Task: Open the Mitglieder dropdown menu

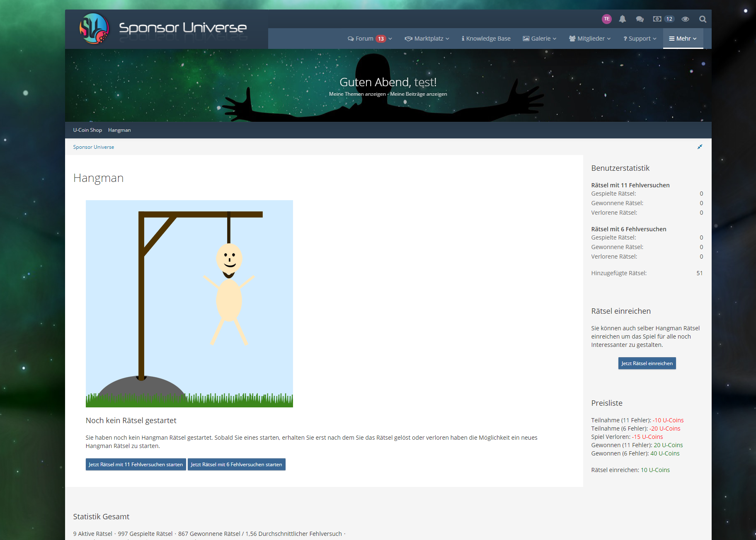Action: 589,39
